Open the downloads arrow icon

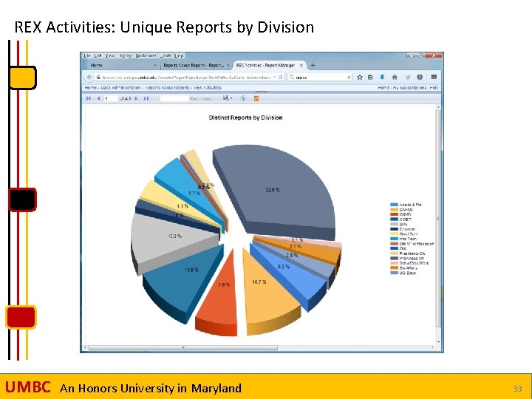(383, 78)
